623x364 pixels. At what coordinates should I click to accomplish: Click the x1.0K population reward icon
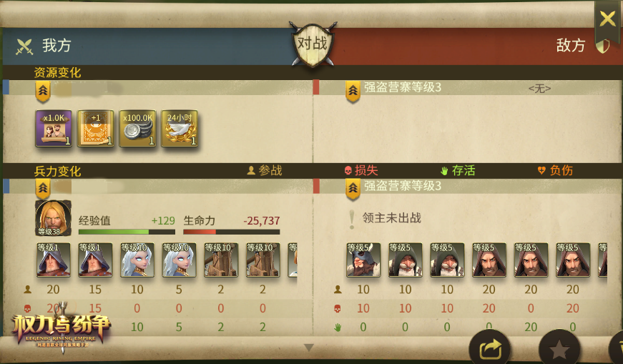(54, 128)
